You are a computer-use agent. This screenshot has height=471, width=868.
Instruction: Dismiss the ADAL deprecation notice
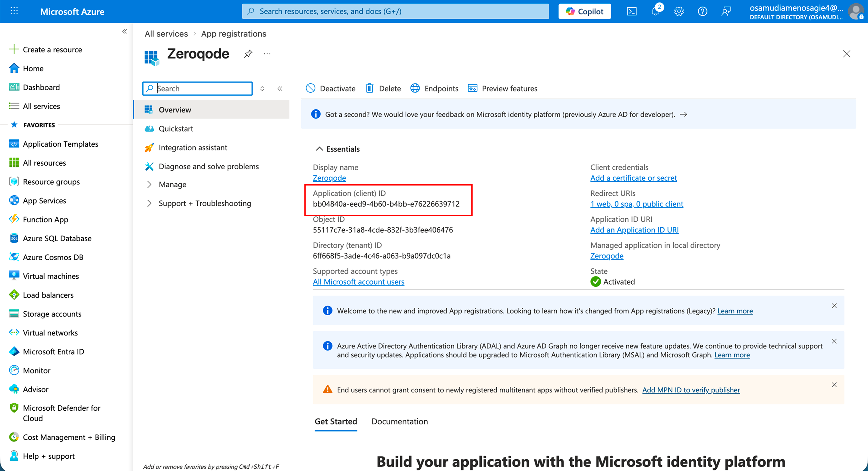(834, 341)
